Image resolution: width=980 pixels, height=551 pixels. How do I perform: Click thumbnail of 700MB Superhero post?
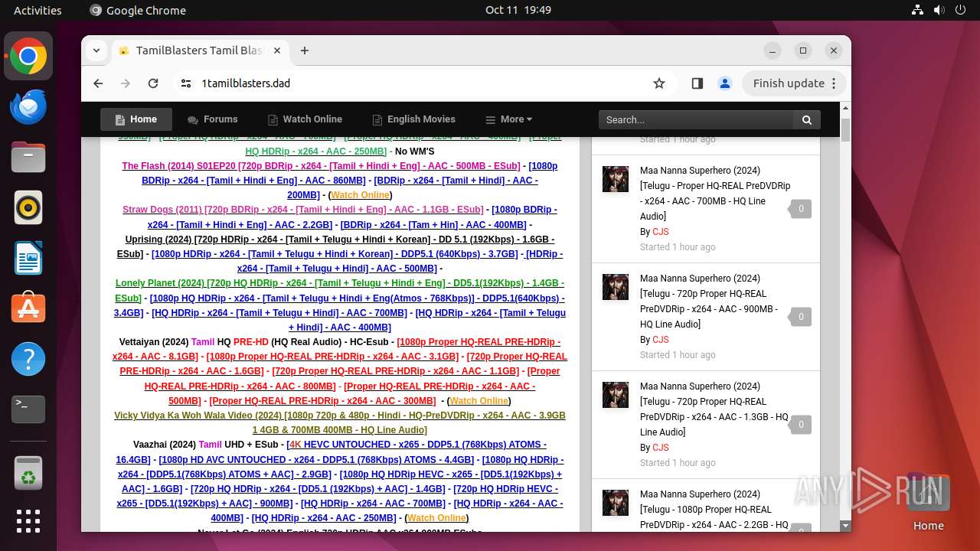[616, 179]
